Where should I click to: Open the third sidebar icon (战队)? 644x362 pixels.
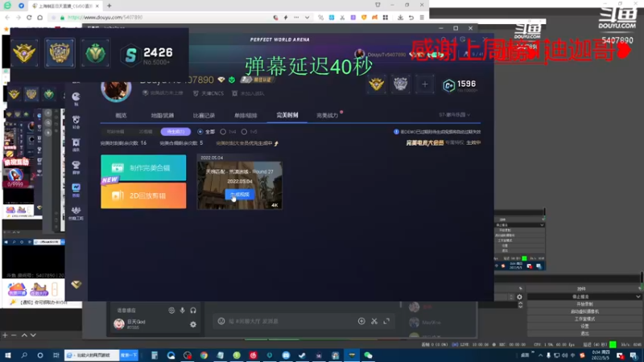pyautogui.click(x=76, y=145)
